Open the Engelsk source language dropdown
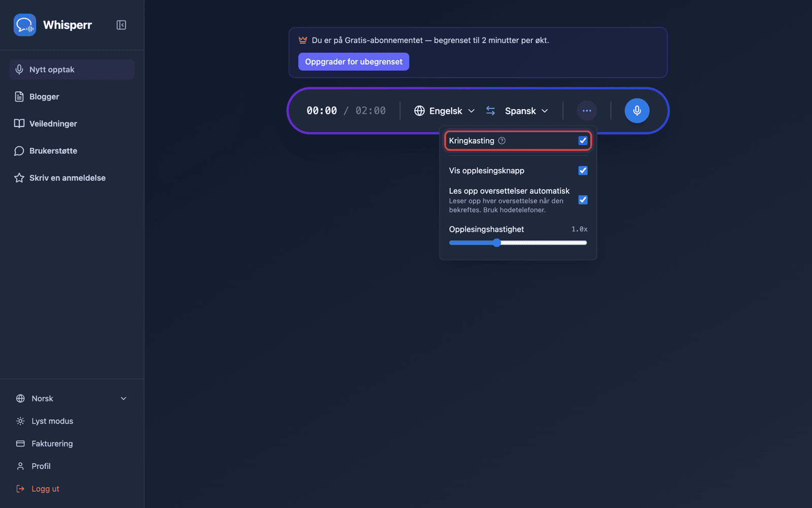Viewport: 812px width, 508px height. point(445,111)
